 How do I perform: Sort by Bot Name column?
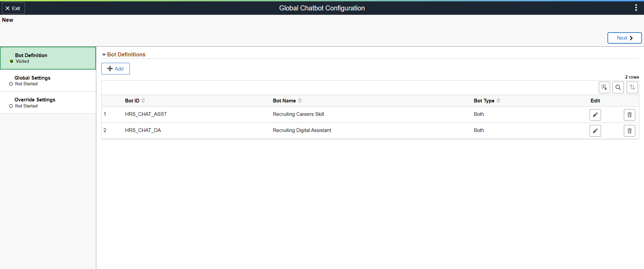[287, 101]
